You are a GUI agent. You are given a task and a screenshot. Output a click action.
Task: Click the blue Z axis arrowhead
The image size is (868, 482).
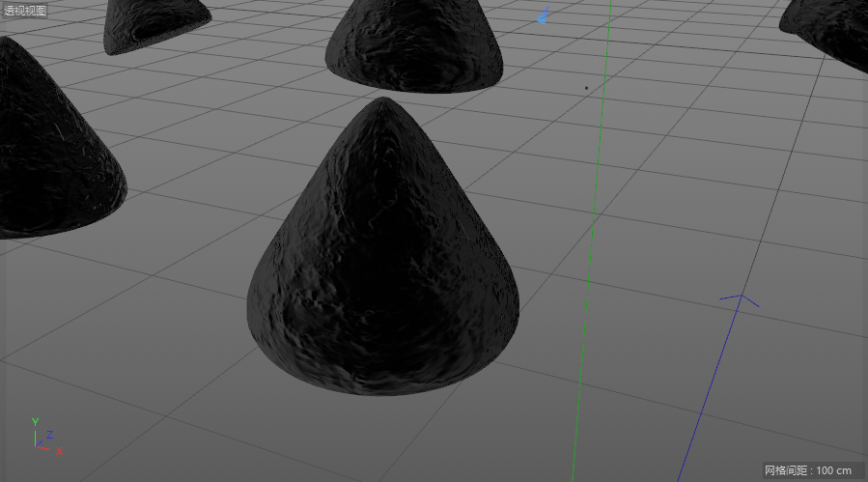740,300
